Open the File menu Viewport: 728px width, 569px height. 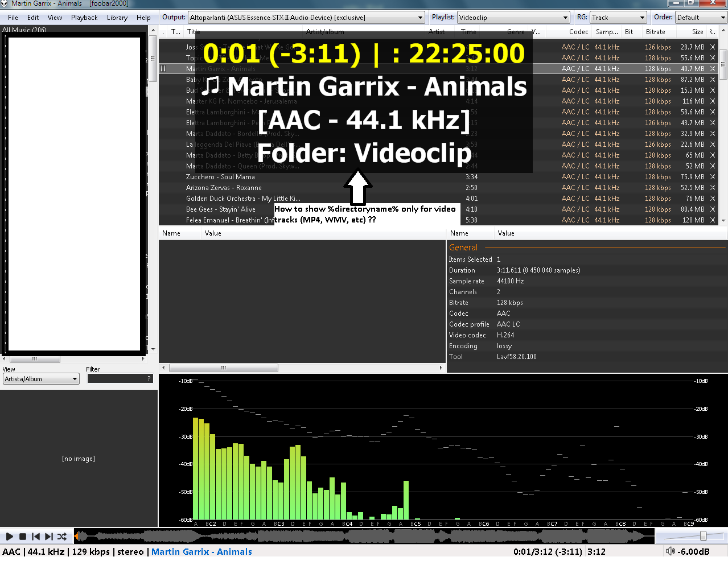13,18
